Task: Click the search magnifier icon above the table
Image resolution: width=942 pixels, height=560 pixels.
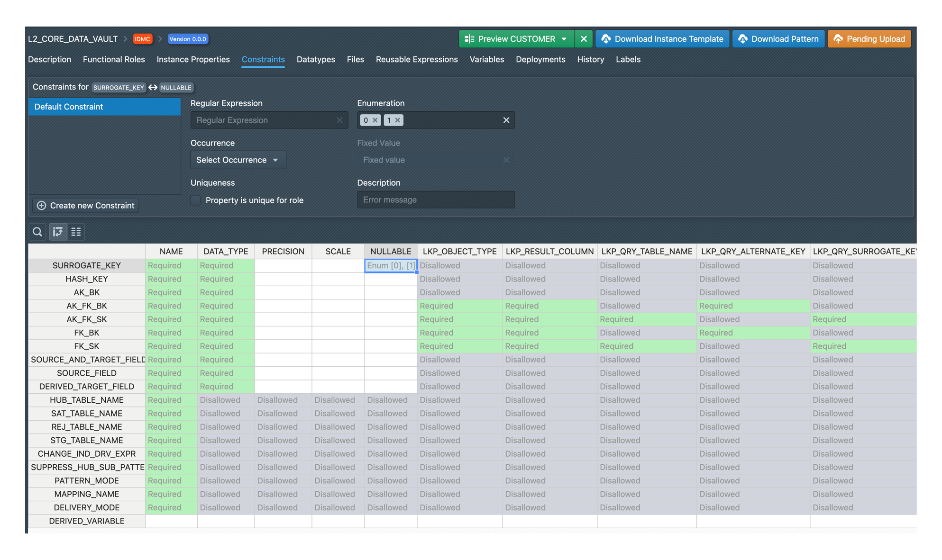Action: (x=37, y=232)
